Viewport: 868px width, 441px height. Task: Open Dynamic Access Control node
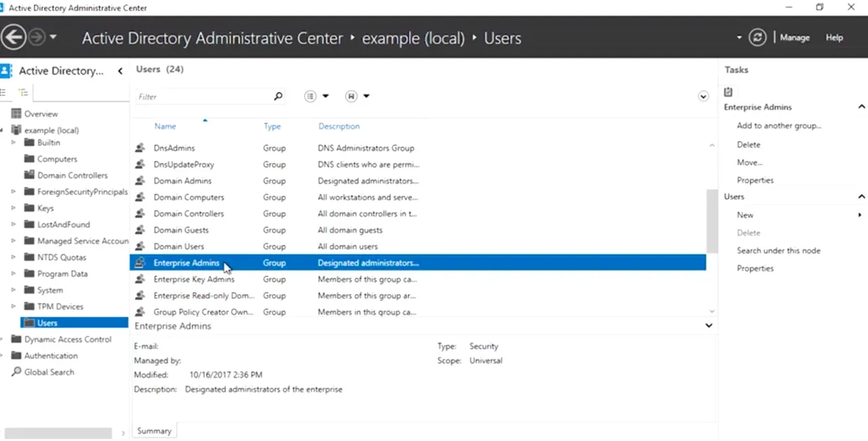click(x=68, y=339)
